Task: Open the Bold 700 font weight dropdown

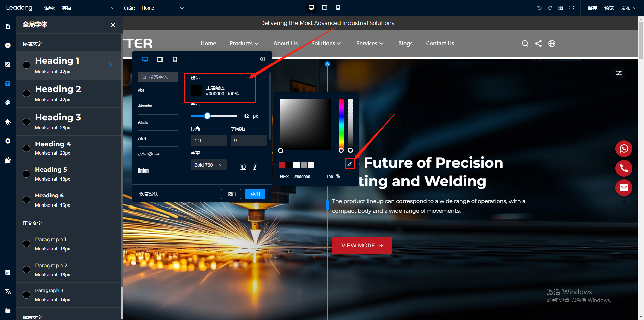Action: [x=208, y=165]
